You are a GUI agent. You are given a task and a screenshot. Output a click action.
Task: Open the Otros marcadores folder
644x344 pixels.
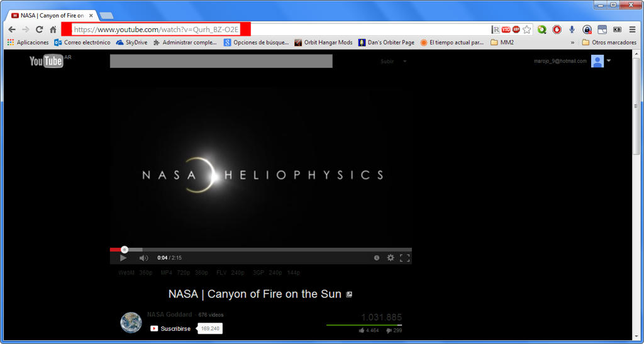pos(609,42)
